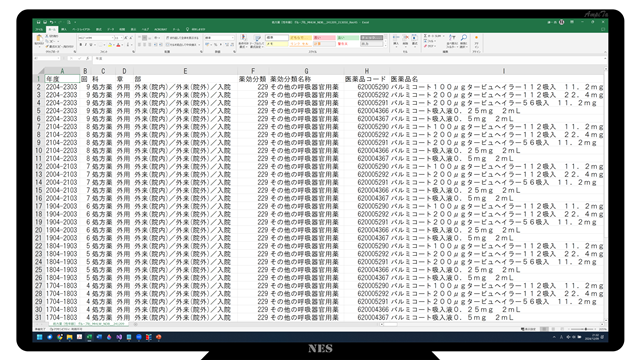Open the Find and Select magnifier tool
Screen dimensions: 640x360
pyautogui.click(x=464, y=38)
